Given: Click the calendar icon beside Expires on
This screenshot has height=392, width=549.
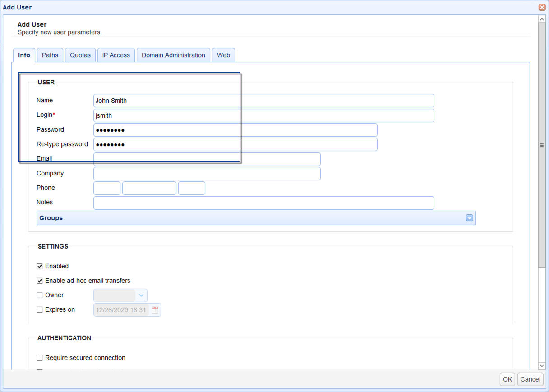Looking at the screenshot, I should click(155, 310).
